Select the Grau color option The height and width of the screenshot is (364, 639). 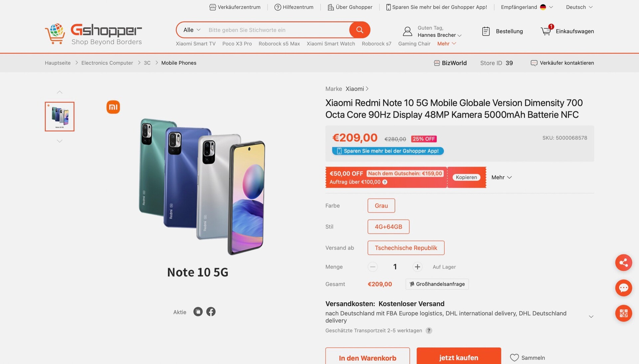click(381, 206)
